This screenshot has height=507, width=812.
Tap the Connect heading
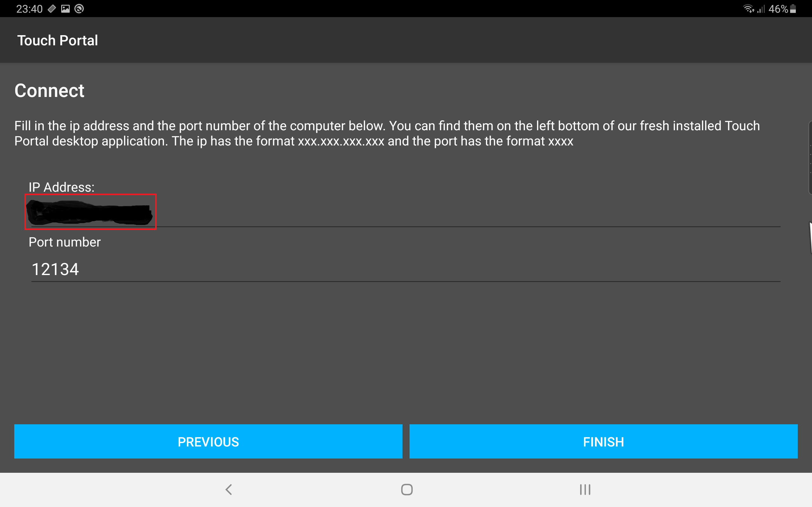tap(49, 91)
